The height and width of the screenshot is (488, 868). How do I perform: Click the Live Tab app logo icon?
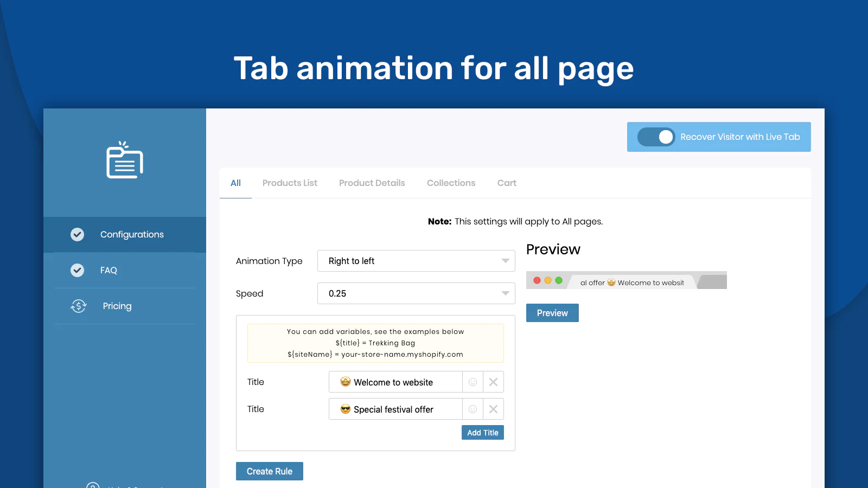point(124,160)
